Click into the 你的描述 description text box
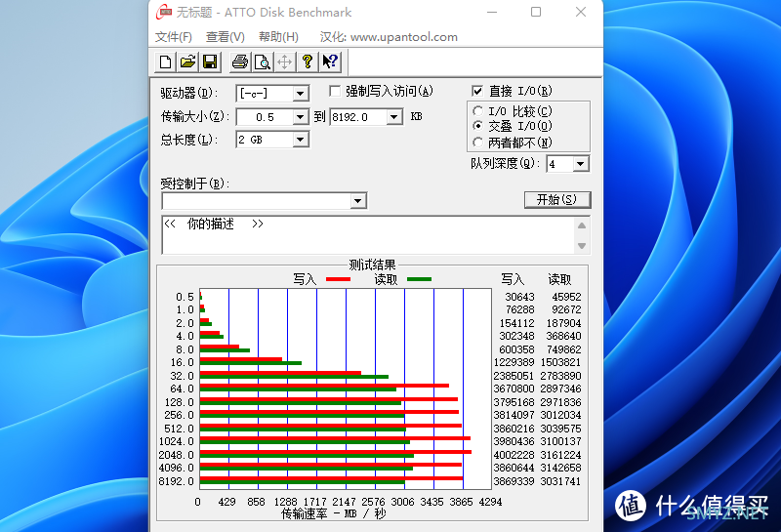Screen dimensions: 781x532 point(369,235)
